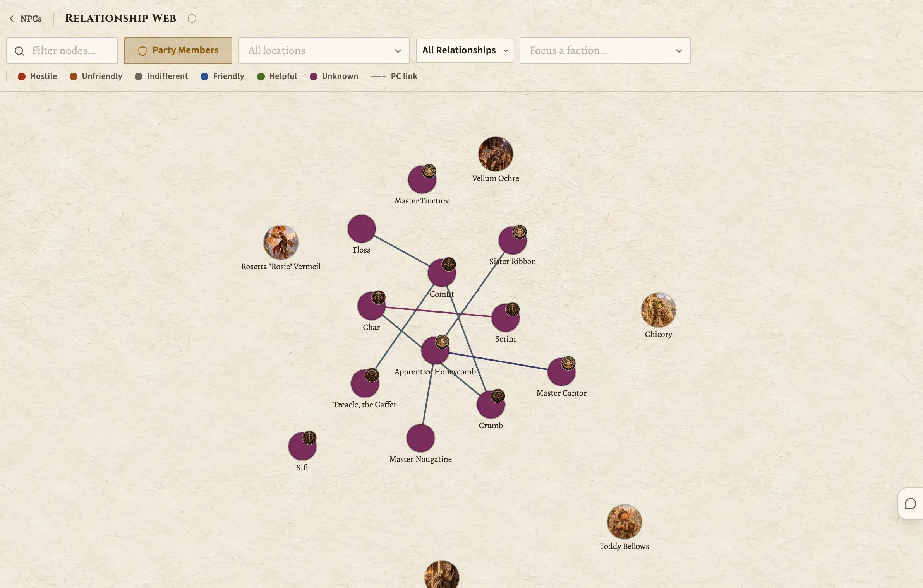Open the chat bubble panel

click(x=911, y=504)
